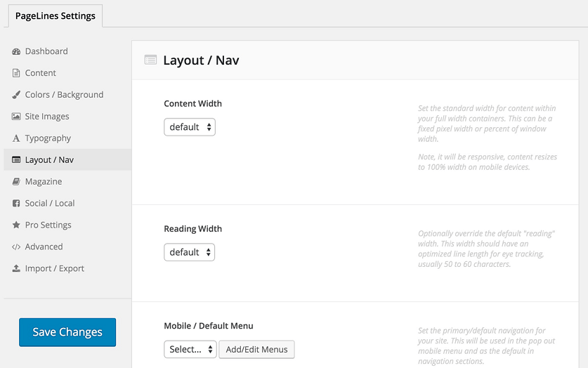Click the Pro Settings star icon
Viewport: 588px width, 368px height.
[x=16, y=225]
